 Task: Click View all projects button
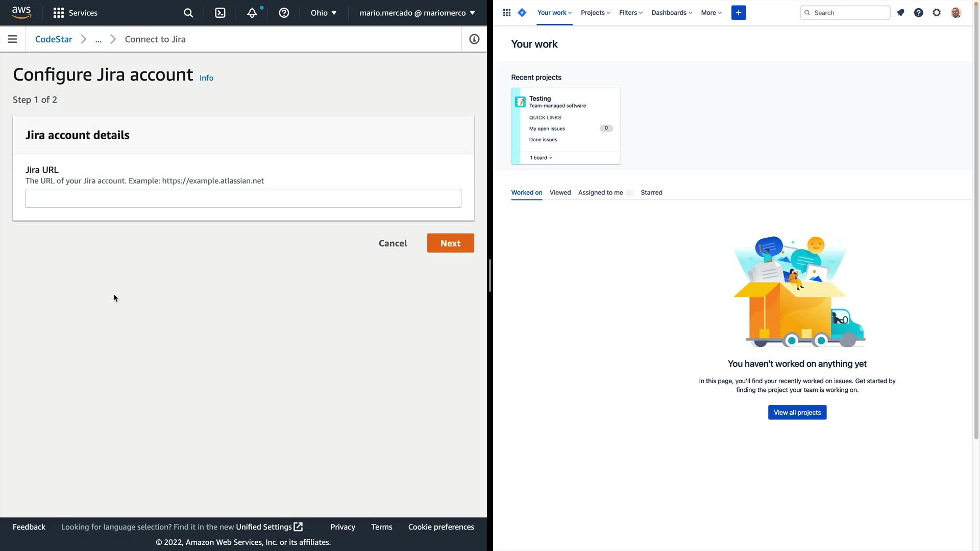[797, 412]
